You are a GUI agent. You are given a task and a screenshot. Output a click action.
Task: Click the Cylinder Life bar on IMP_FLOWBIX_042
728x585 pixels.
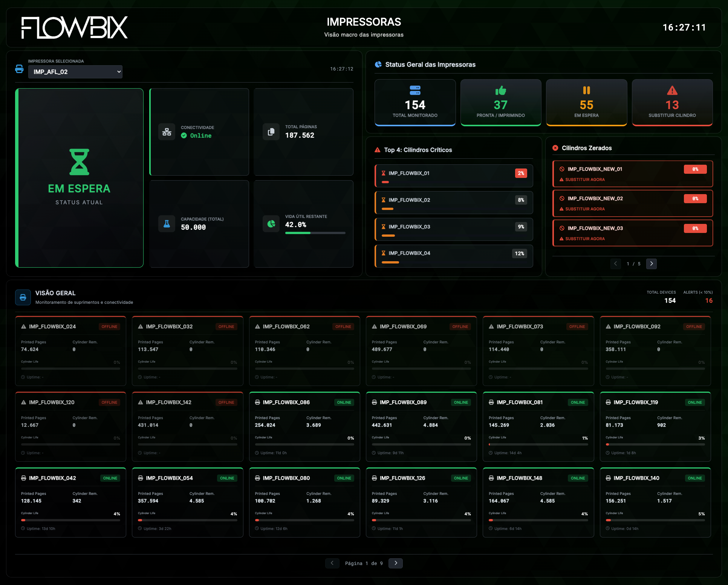(71, 521)
